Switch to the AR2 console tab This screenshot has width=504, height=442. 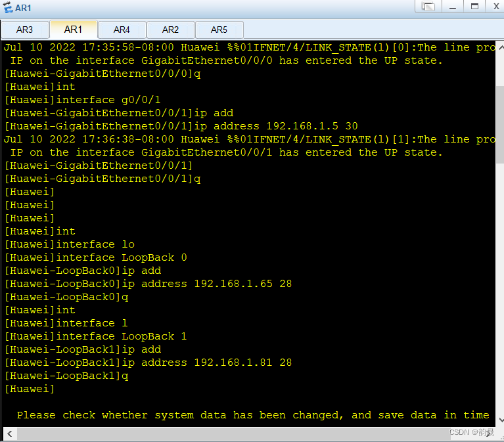tap(170, 30)
